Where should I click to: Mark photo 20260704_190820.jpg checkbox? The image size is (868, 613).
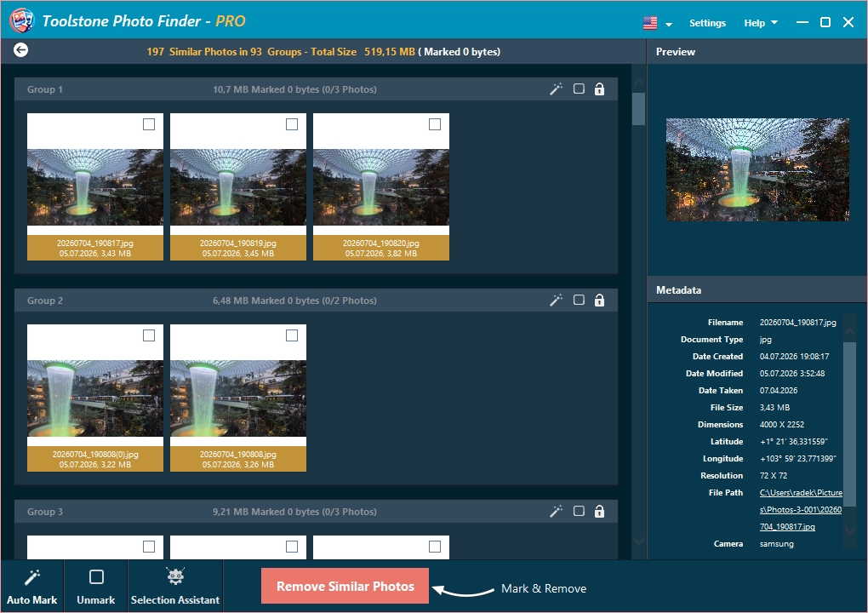435,124
